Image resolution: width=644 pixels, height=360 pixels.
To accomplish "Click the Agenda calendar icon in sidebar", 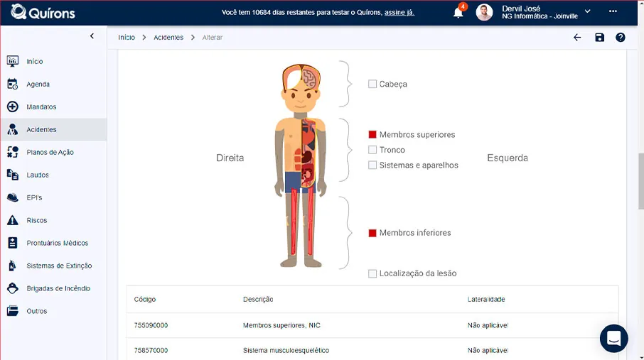I will click(12, 84).
